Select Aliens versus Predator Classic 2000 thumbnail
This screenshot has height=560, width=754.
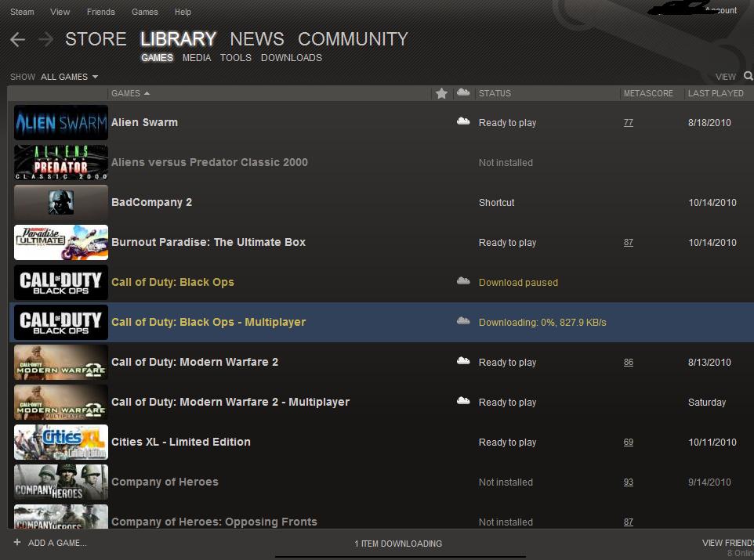(x=61, y=162)
